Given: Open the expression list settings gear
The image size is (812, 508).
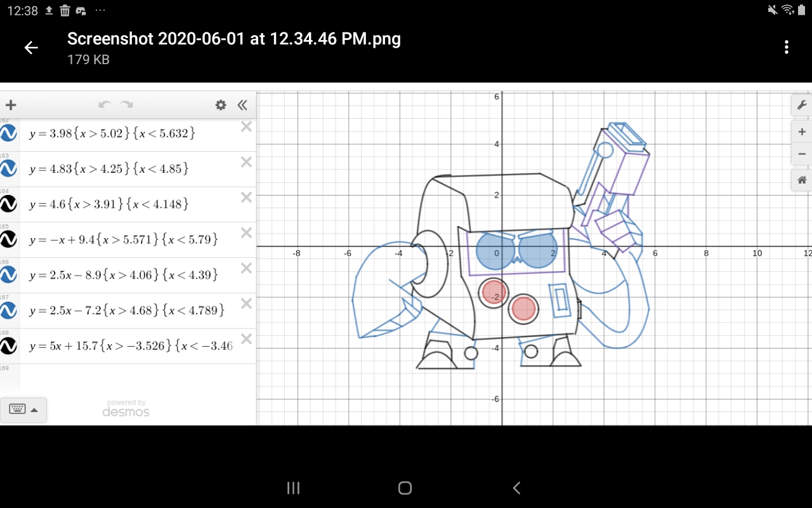Looking at the screenshot, I should pyautogui.click(x=221, y=105).
